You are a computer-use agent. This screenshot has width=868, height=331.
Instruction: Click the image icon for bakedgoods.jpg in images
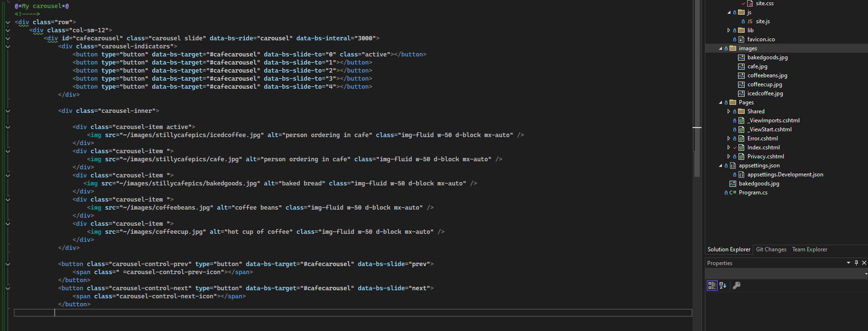point(741,57)
